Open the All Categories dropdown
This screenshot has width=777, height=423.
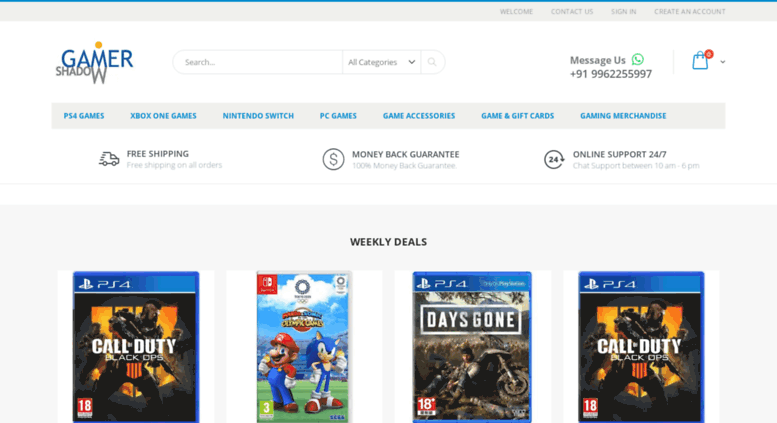point(381,62)
